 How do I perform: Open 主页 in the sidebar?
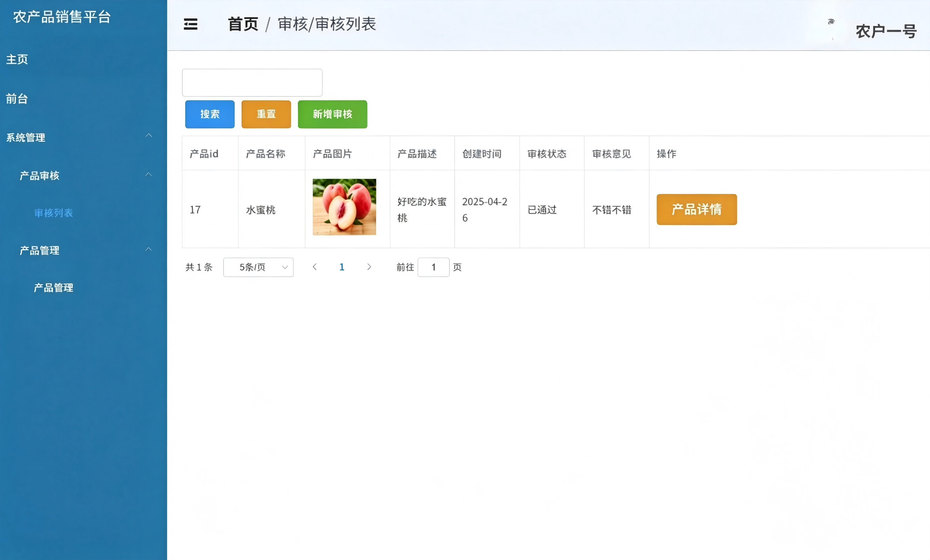[17, 59]
